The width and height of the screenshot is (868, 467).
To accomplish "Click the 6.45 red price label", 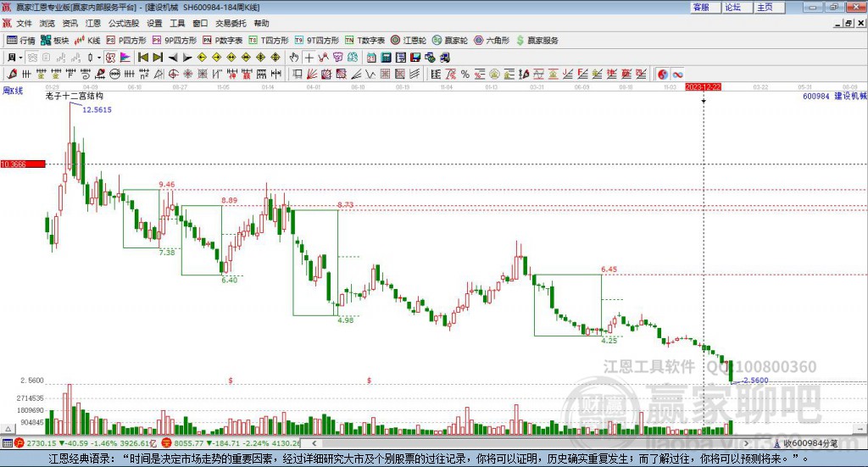I will pos(609,270).
